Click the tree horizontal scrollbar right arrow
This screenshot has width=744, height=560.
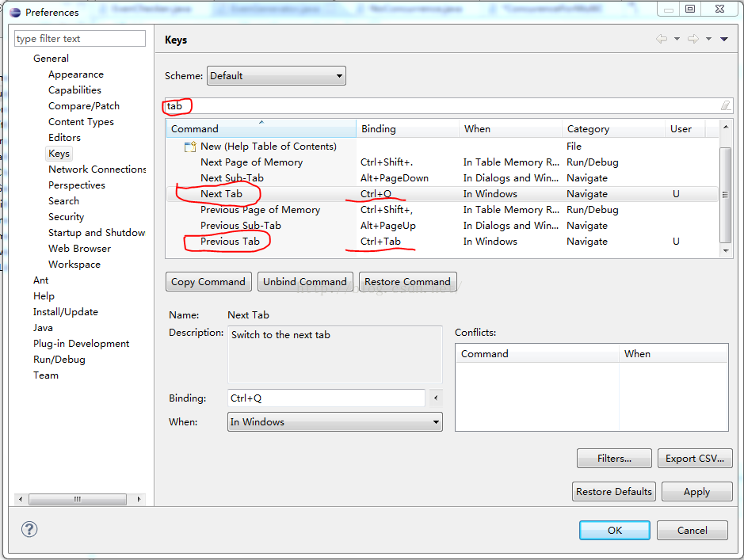point(139,499)
